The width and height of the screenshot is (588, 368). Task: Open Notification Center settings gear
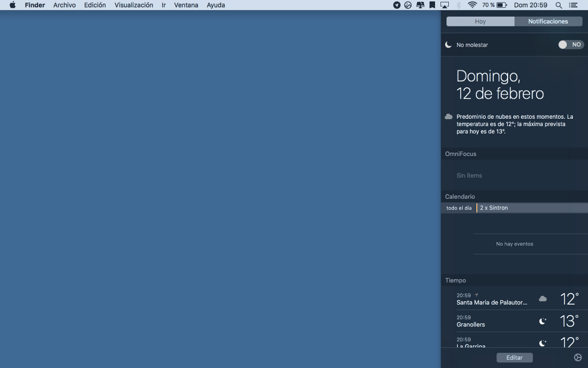click(x=578, y=358)
